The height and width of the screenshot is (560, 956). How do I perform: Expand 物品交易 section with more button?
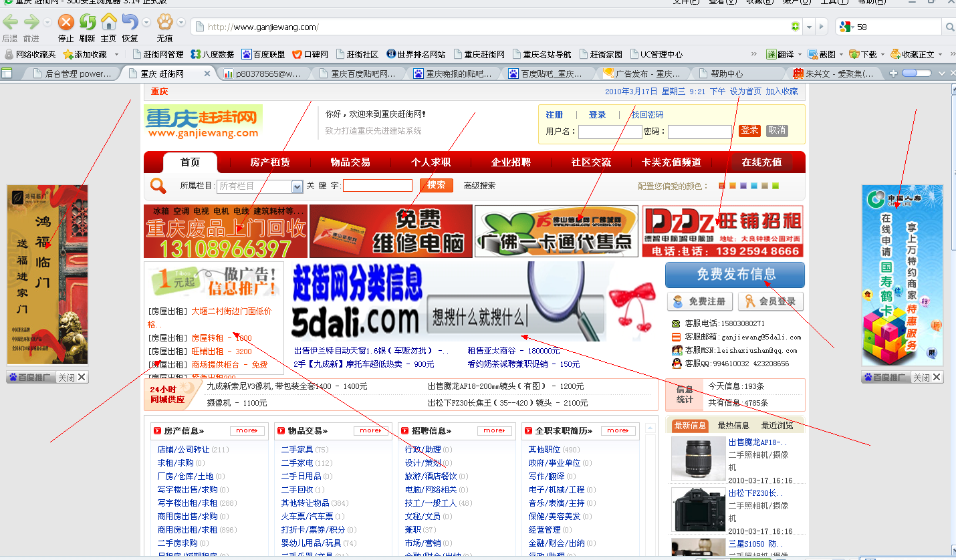tap(370, 431)
